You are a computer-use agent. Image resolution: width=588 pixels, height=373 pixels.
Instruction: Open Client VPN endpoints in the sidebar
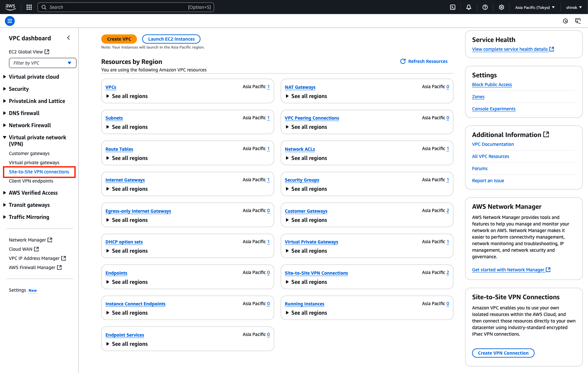[31, 181]
